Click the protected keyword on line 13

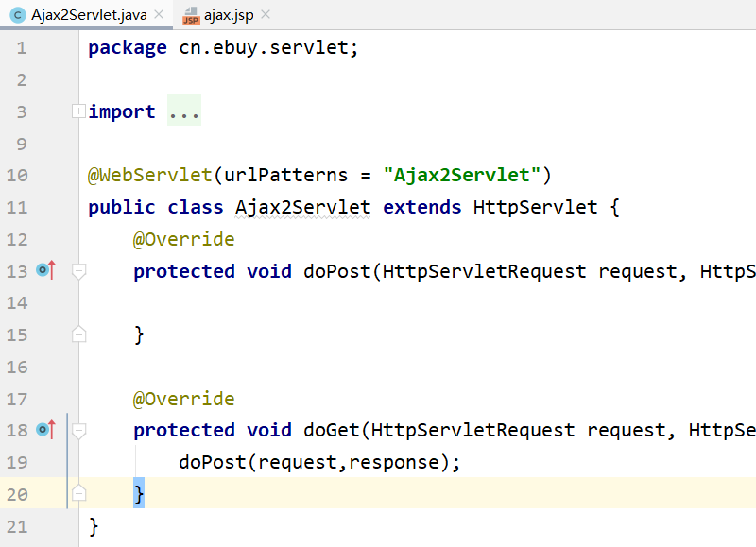[184, 271]
